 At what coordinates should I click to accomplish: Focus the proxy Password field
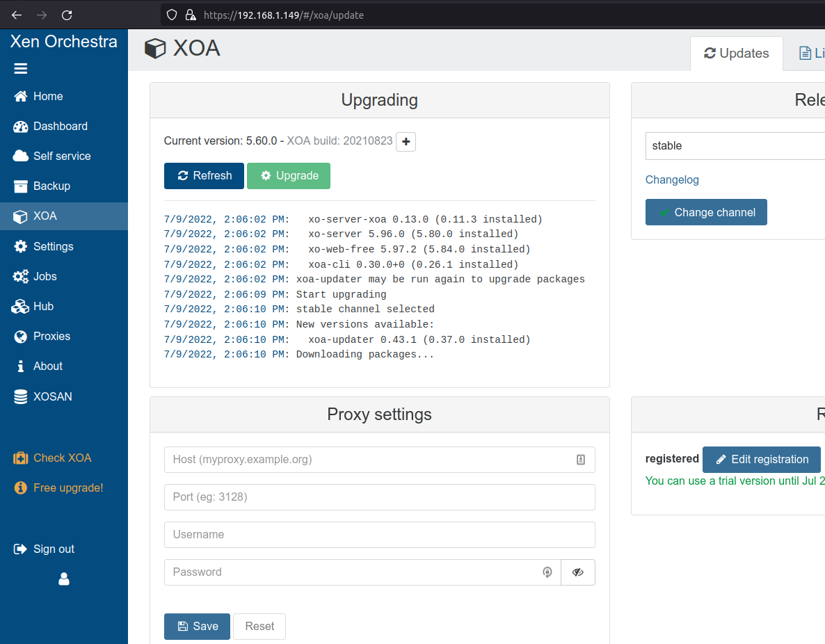pos(362,572)
